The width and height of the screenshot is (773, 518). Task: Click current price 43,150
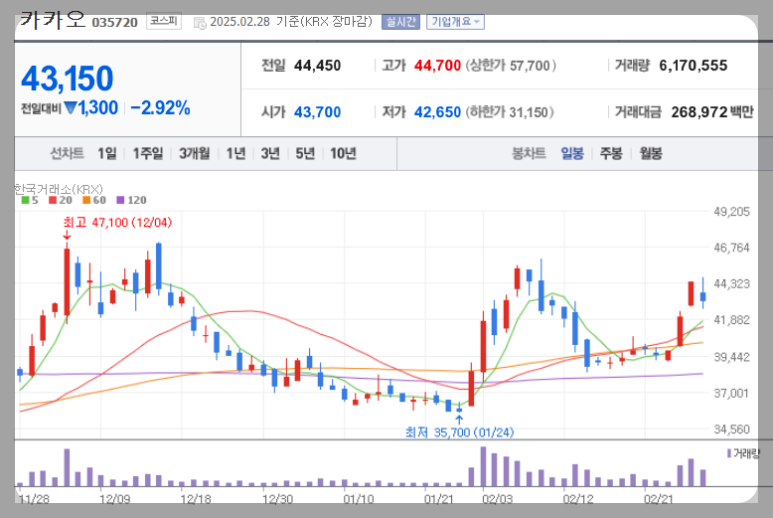tap(67, 78)
